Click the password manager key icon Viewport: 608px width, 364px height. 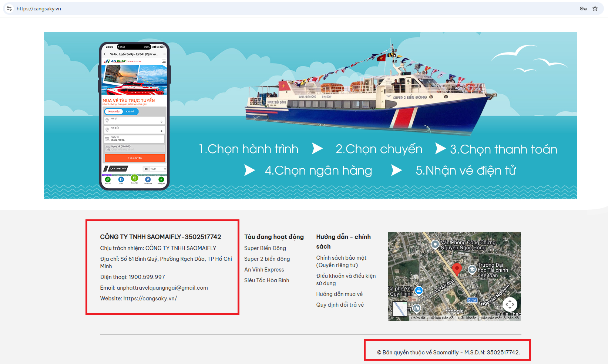click(583, 9)
